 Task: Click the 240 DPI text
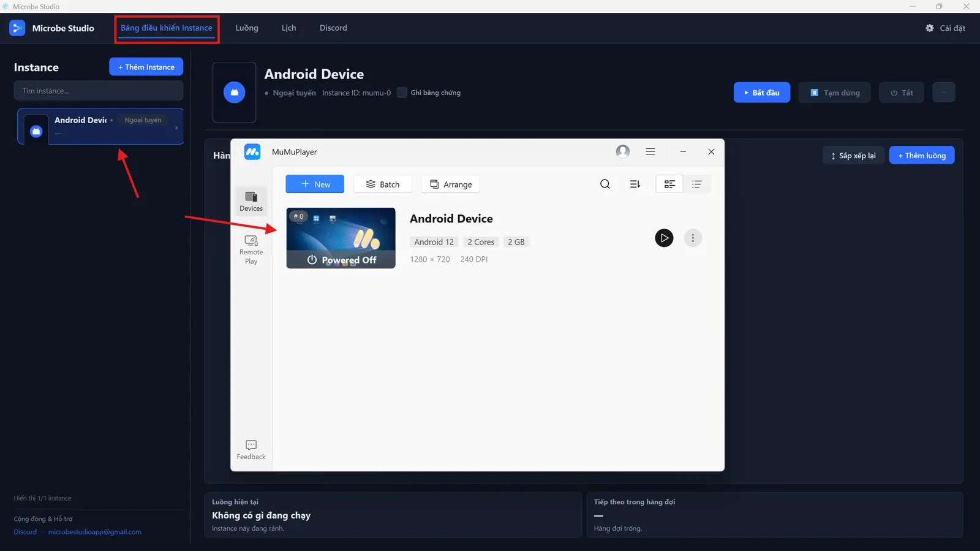tap(474, 259)
